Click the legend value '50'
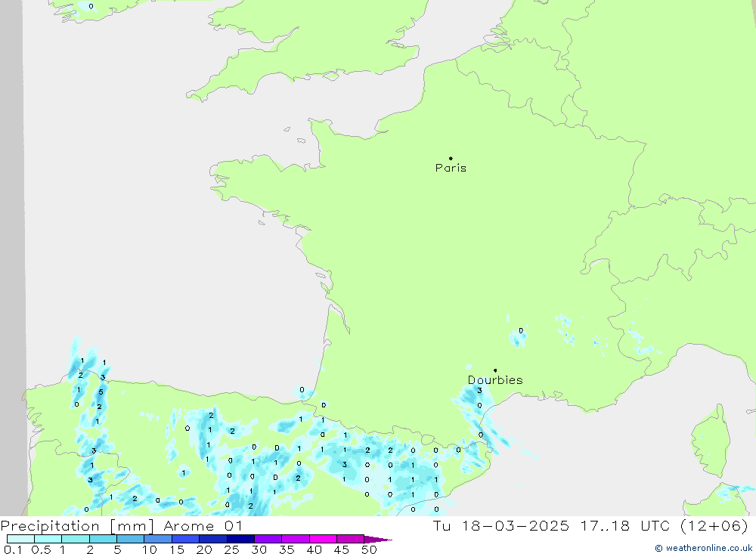 (369, 549)
